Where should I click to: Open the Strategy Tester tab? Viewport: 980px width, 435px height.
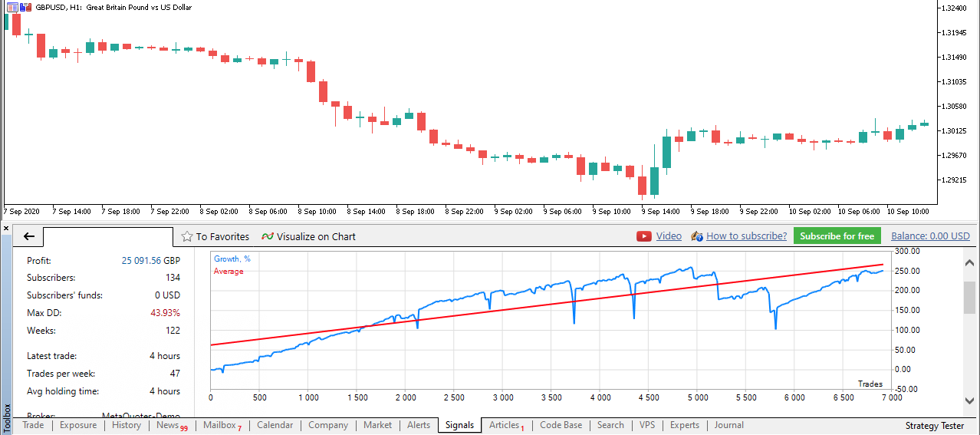coord(934,426)
